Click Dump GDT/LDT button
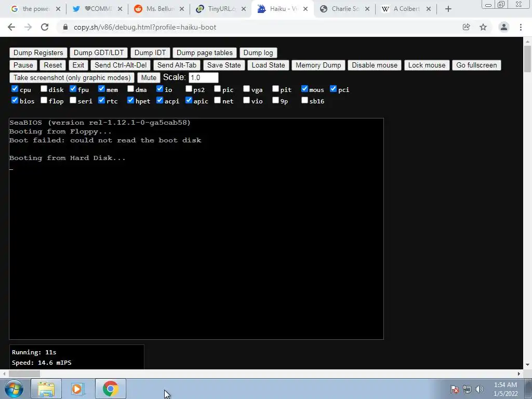 (x=99, y=52)
